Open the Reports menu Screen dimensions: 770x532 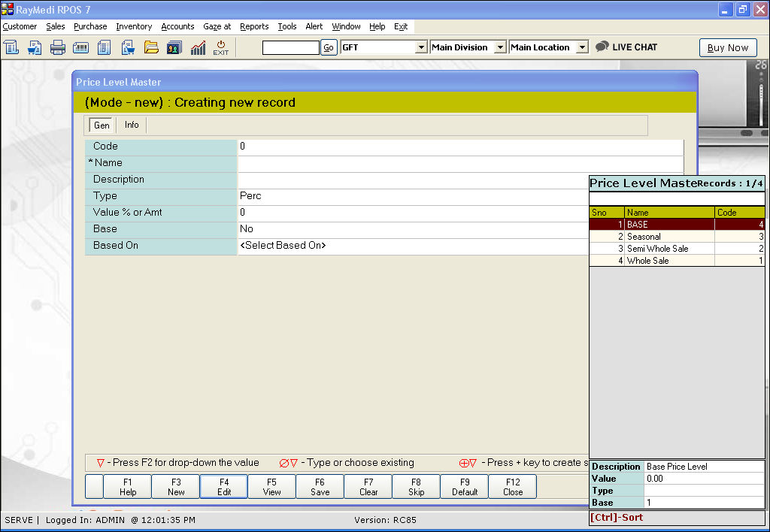point(254,26)
